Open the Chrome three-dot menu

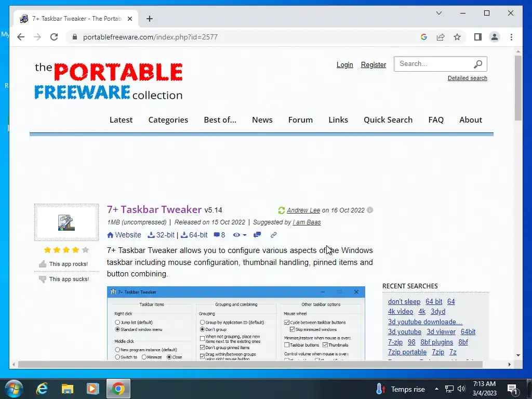click(x=511, y=37)
